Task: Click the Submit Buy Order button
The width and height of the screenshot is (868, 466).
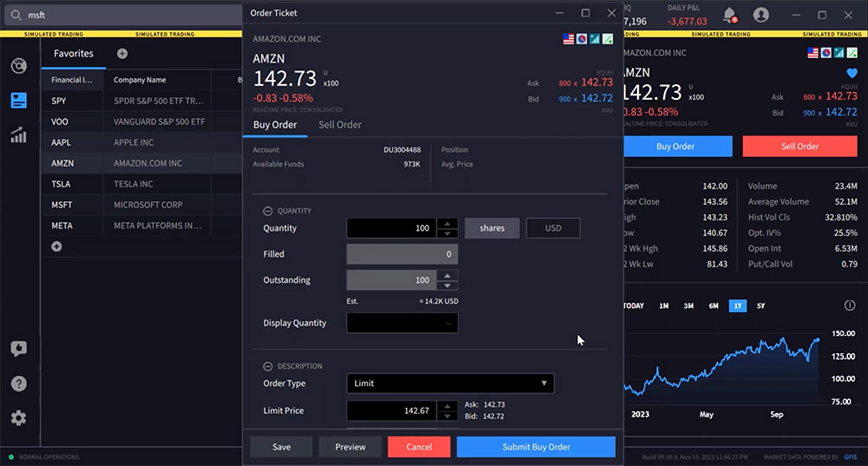Action: (536, 447)
